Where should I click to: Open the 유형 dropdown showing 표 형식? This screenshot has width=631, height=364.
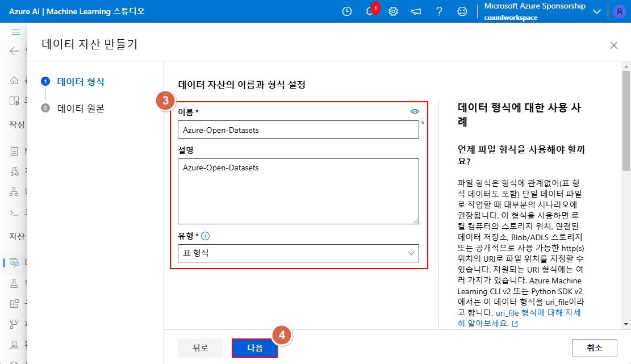(298, 253)
